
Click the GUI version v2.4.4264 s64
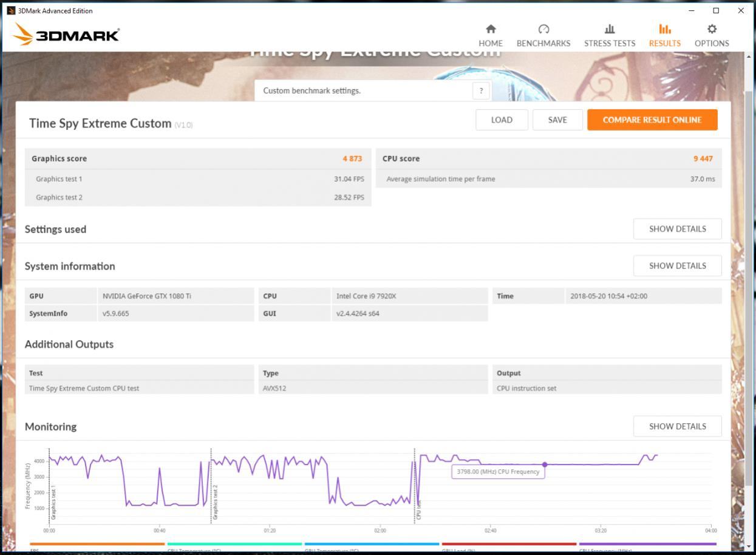[358, 314]
